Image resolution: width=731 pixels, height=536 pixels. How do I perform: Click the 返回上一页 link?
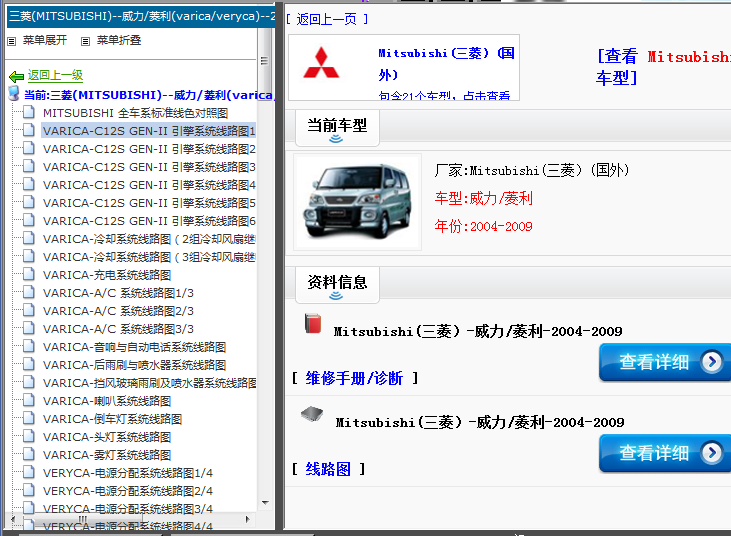click(327, 19)
